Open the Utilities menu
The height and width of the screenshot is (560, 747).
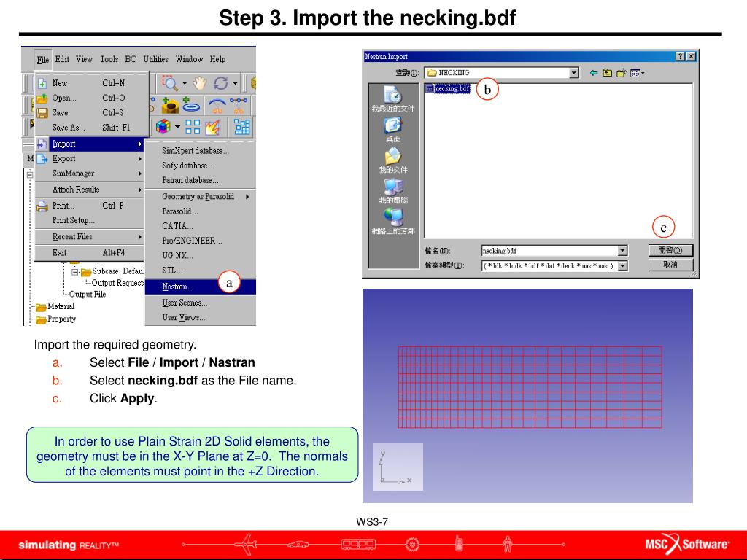coord(156,60)
